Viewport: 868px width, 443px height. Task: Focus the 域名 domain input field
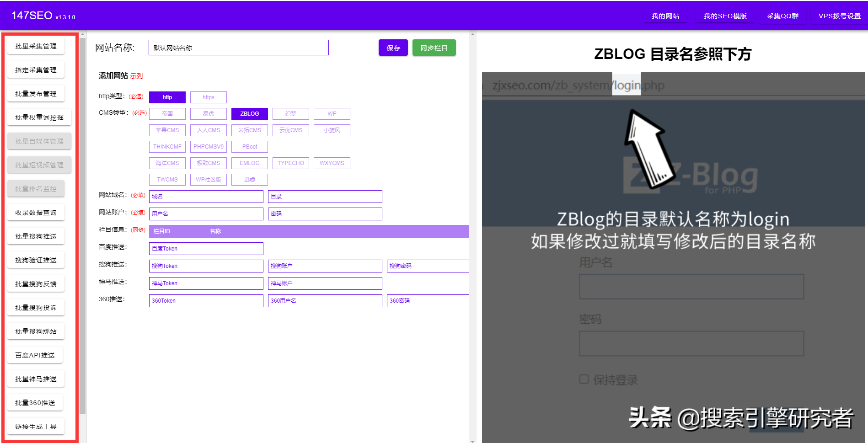coord(206,197)
